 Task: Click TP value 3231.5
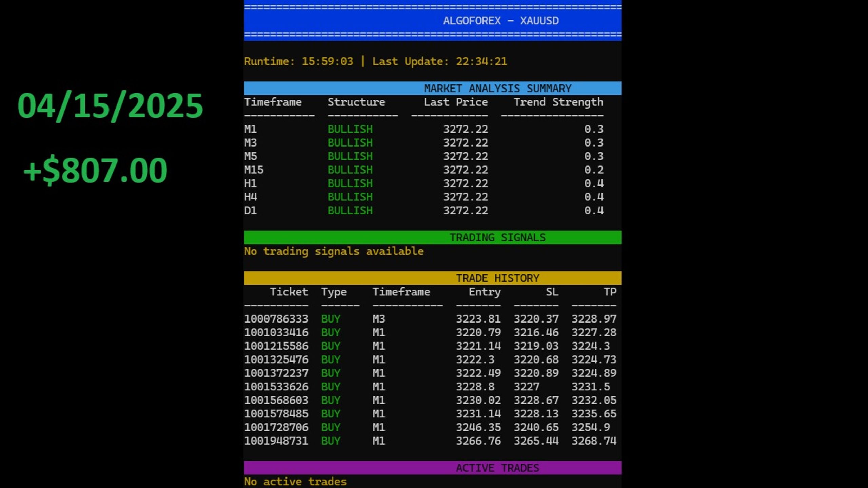[591, 387]
